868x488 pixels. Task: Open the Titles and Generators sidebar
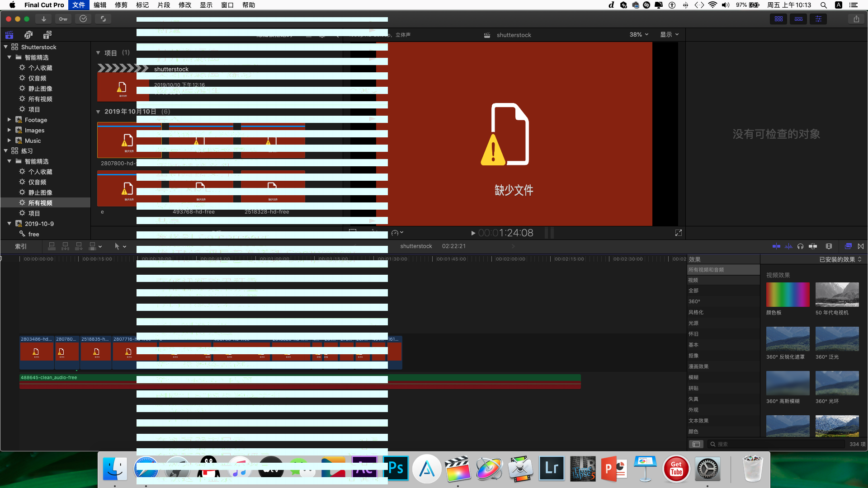point(47,35)
